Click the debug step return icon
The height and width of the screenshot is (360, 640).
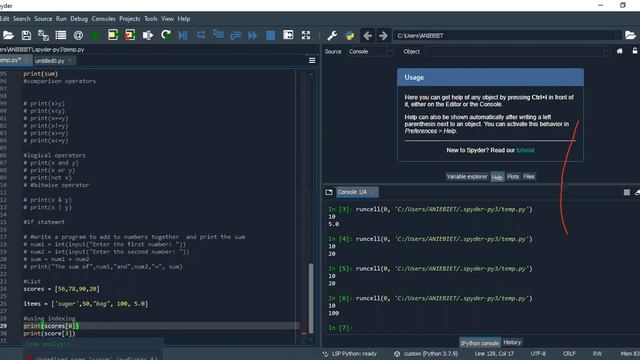click(x=236, y=36)
